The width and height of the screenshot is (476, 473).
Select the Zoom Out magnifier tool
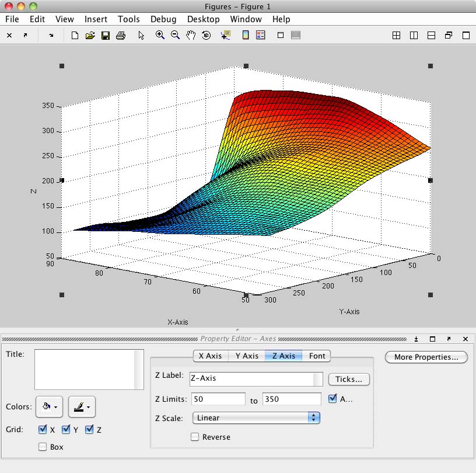point(175,35)
